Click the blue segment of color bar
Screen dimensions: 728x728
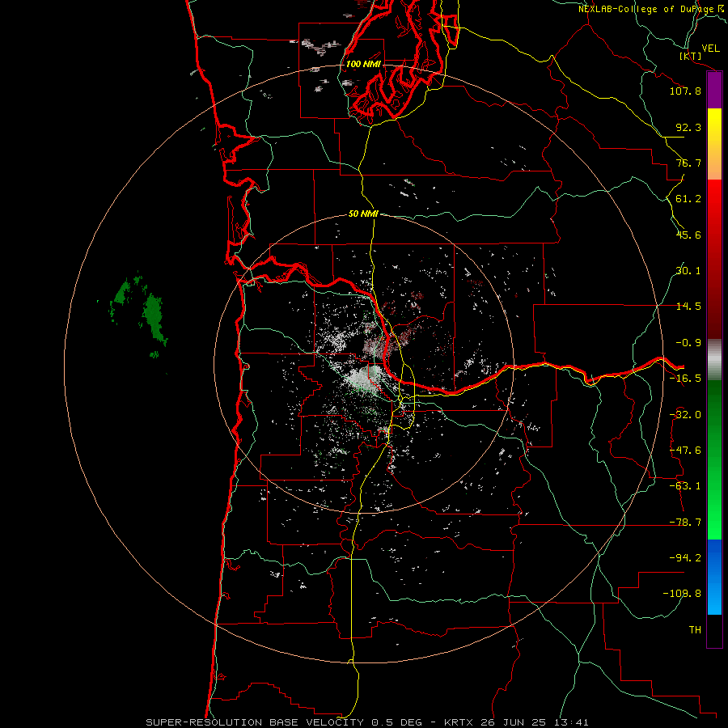[x=714, y=577]
